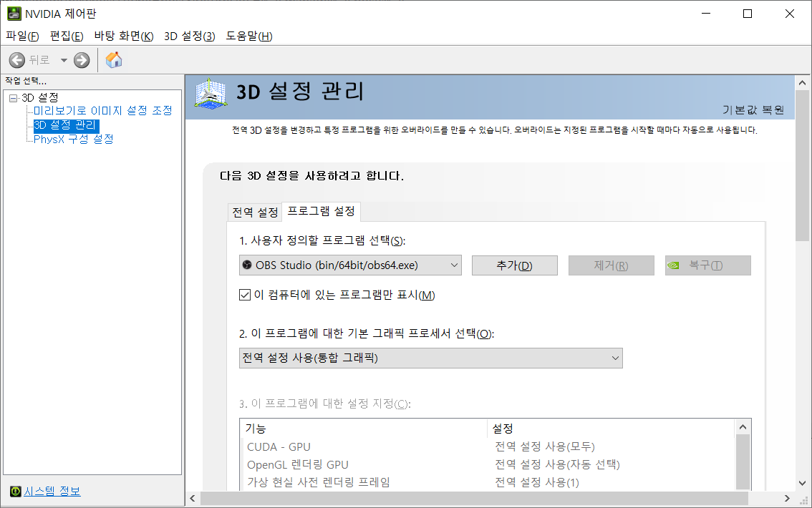The image size is (812, 508).
Task: Toggle 이 컴퓨터에 있는 프로그램만 표시 checkbox
Action: 245,295
